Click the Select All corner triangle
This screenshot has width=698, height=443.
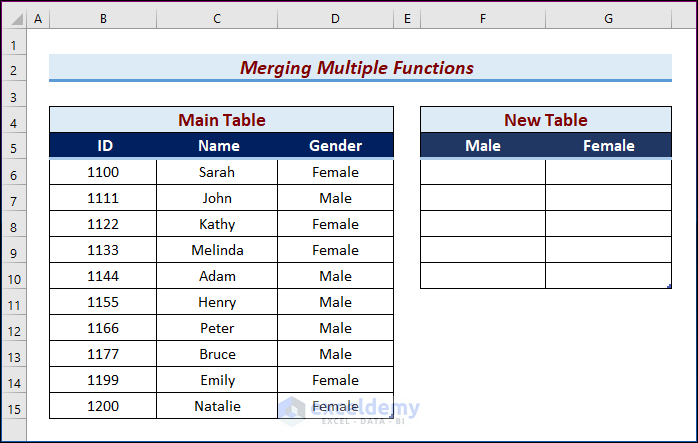[15, 19]
